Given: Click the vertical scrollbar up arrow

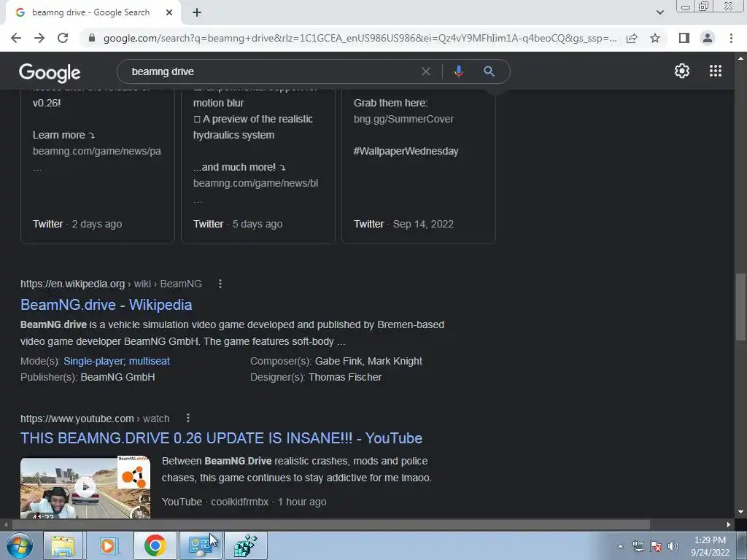Looking at the screenshot, I should [x=740, y=58].
